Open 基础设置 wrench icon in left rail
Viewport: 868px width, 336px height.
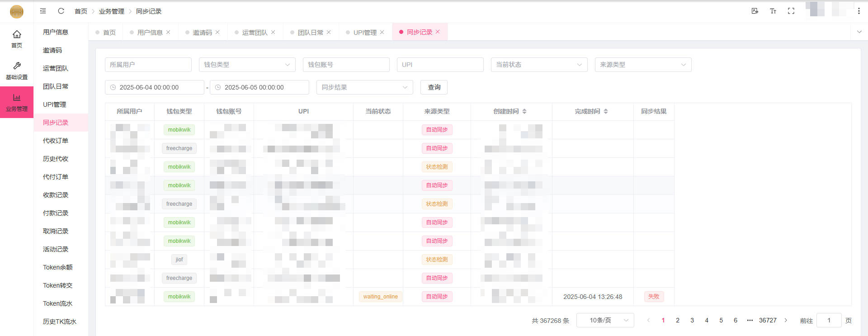[x=17, y=70]
